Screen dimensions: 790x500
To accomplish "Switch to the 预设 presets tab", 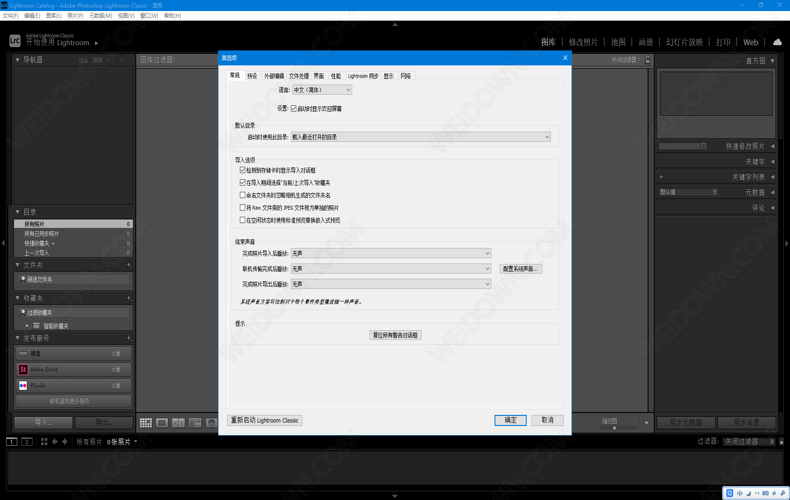I will tap(252, 76).
